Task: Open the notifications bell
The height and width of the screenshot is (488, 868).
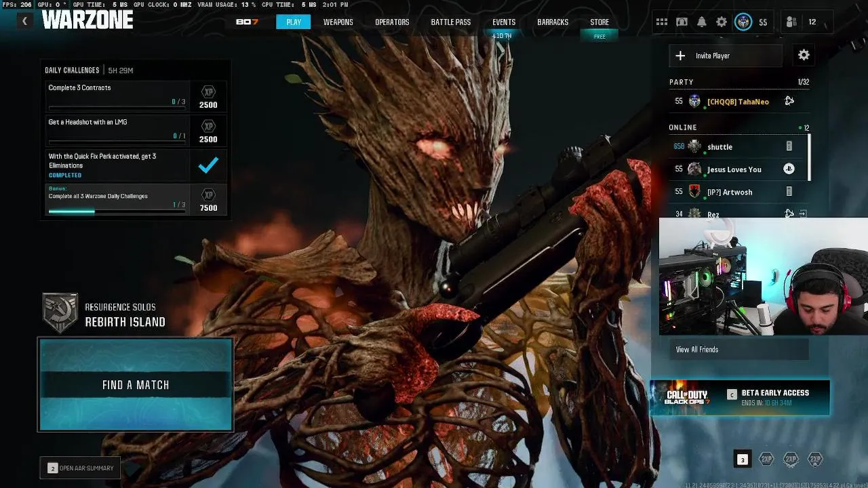Action: coord(702,22)
